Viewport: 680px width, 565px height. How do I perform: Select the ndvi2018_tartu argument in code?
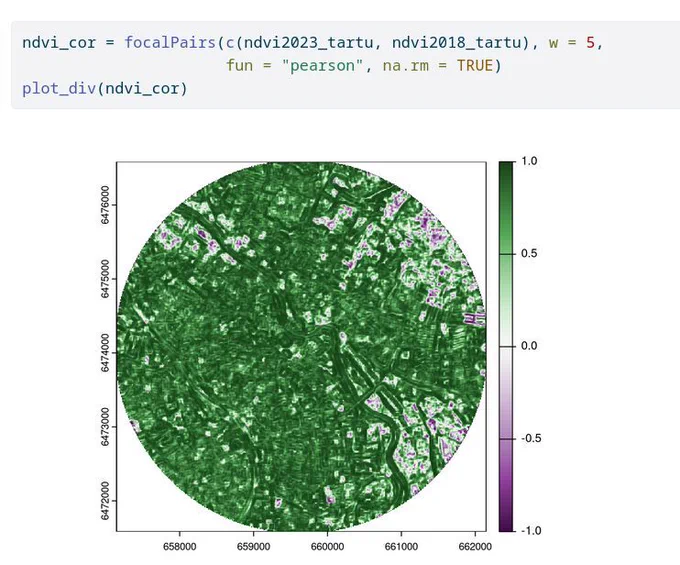[x=457, y=43]
